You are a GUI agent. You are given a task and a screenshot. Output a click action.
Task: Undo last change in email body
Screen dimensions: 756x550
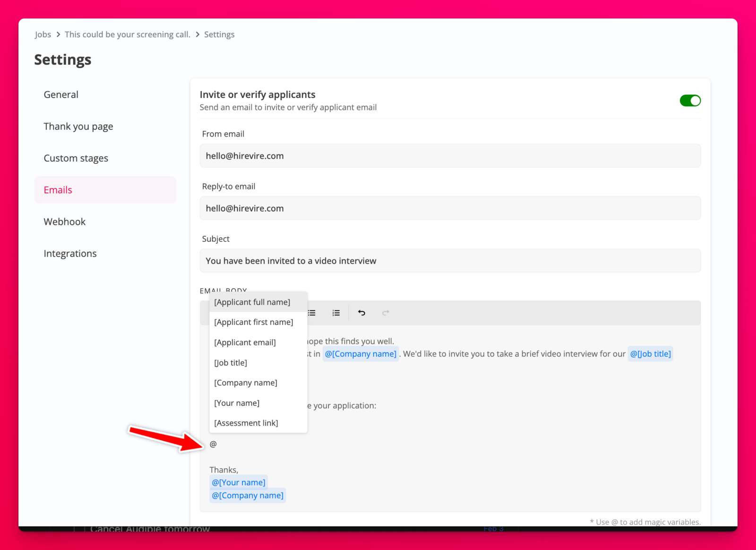(361, 312)
